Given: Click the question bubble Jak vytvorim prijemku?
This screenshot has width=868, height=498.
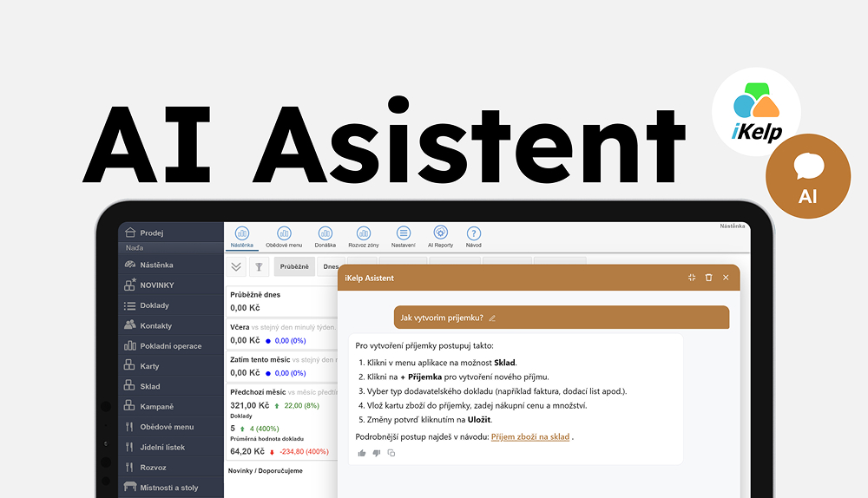Looking at the screenshot, I should click(562, 318).
